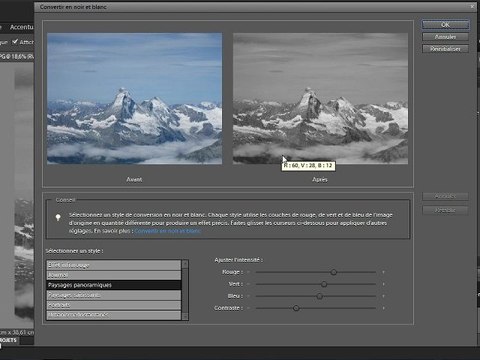Screen dimensions: 480x360
Task: Click the plus icon of Vert slider
Action: (384, 284)
